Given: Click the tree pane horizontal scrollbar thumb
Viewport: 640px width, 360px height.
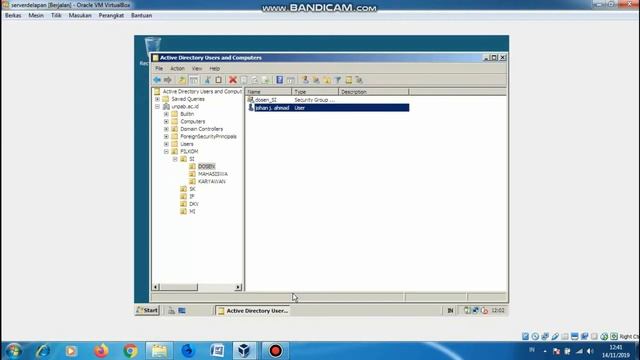Looking at the screenshot, I should 178,287.
